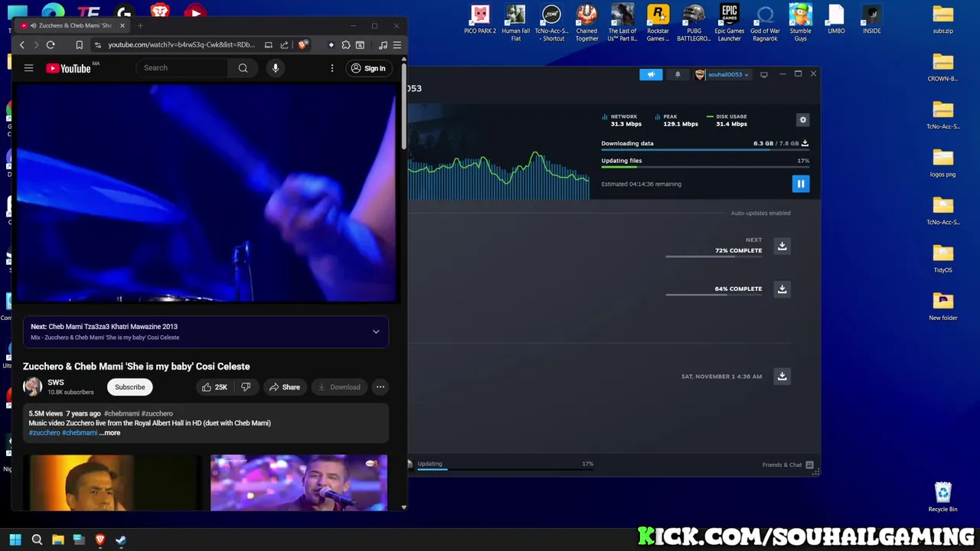Open the right recommended video thumbnail

[299, 483]
